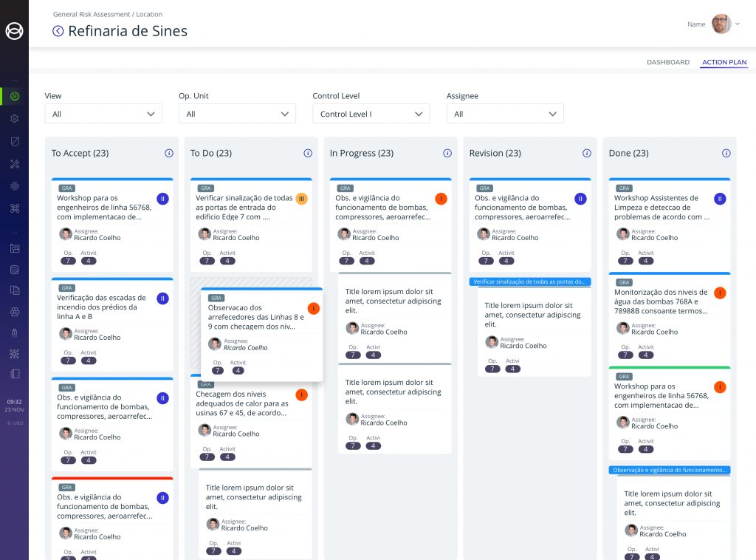Click the shield icon in left sidebar
756x560 pixels.
(15, 141)
